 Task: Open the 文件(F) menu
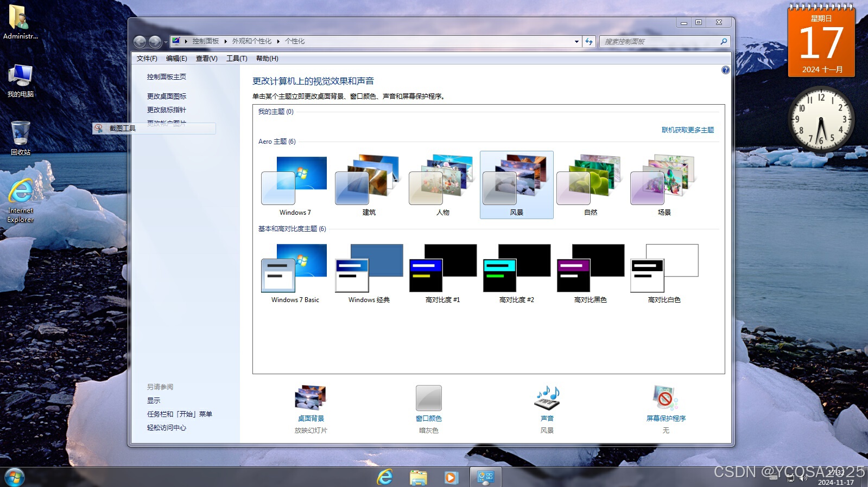(x=147, y=59)
